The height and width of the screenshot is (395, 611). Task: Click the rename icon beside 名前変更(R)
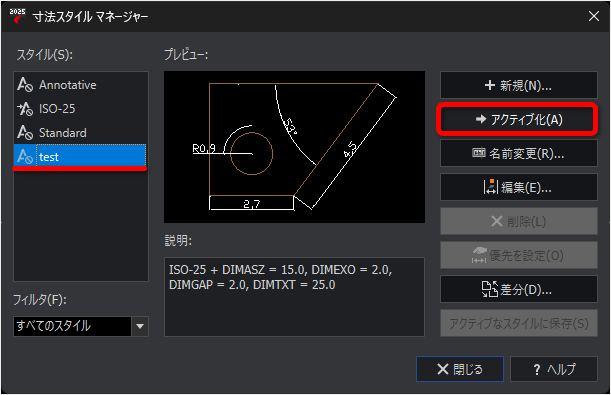click(x=479, y=153)
